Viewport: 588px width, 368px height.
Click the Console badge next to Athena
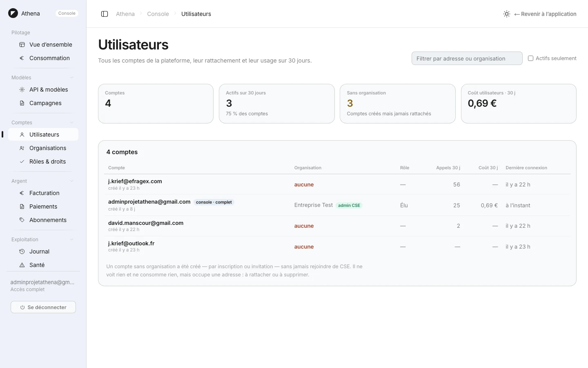click(x=67, y=13)
